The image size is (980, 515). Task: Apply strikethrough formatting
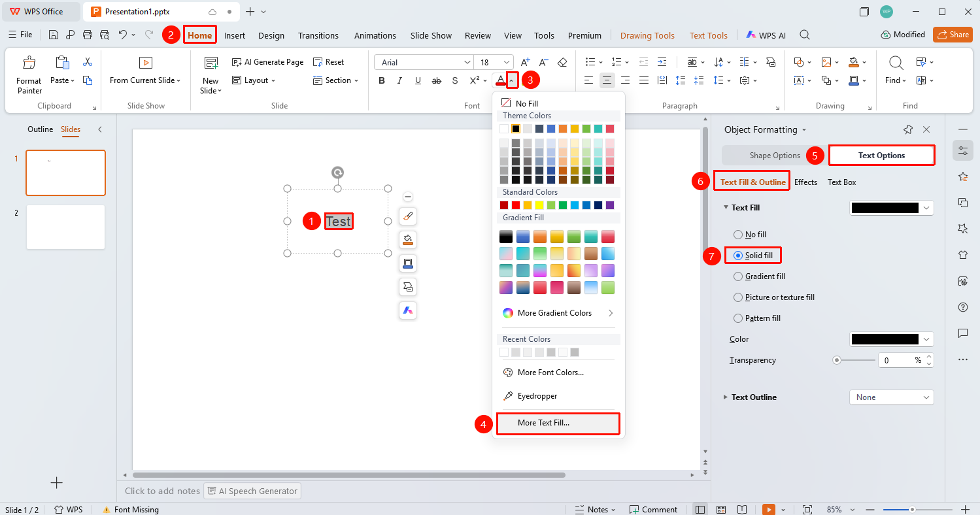coord(437,80)
